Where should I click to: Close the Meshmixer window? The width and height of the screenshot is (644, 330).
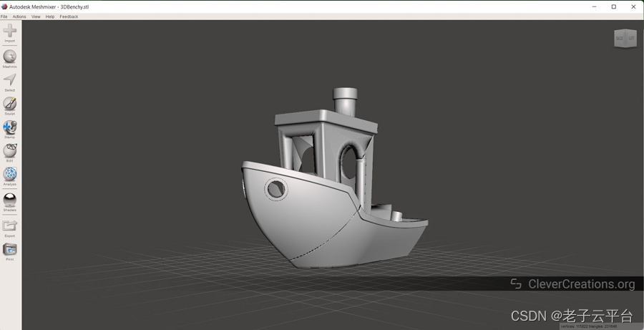(633, 6)
